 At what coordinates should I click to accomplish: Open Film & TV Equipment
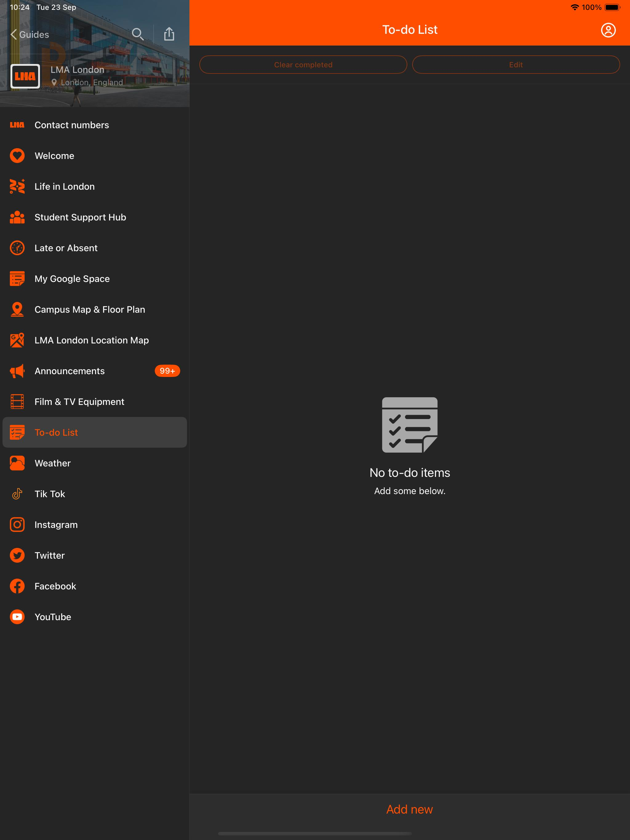tap(95, 402)
